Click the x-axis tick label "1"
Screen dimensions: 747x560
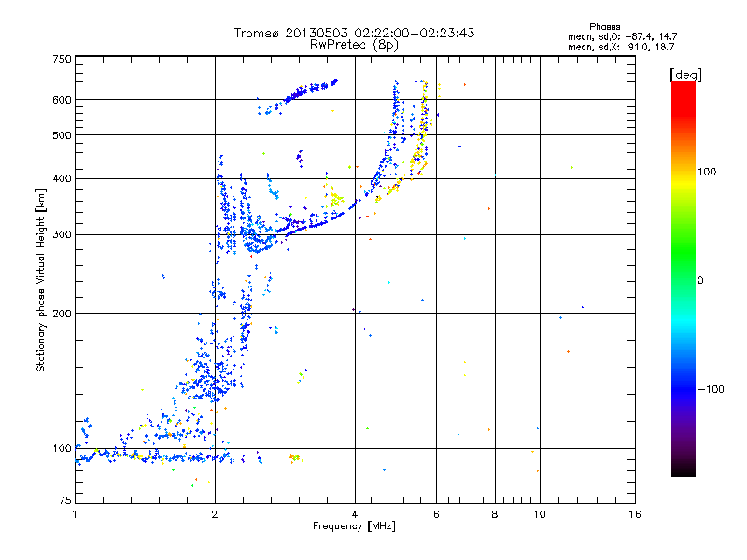[x=75, y=514]
